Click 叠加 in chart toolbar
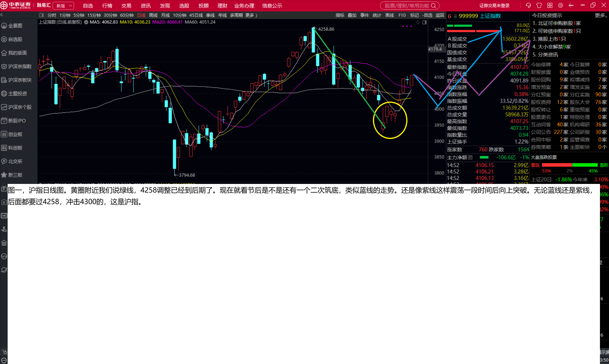The height and width of the screenshot is (364, 609). tap(352, 15)
